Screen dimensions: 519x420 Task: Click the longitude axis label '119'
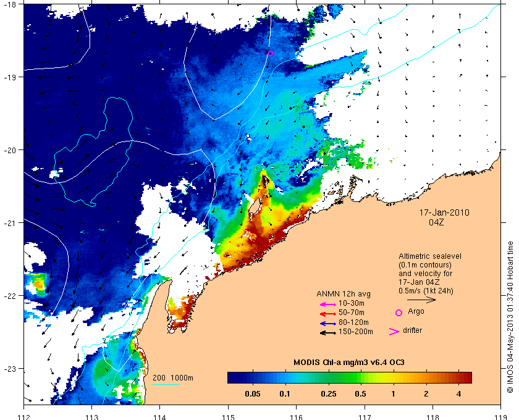(x=501, y=417)
